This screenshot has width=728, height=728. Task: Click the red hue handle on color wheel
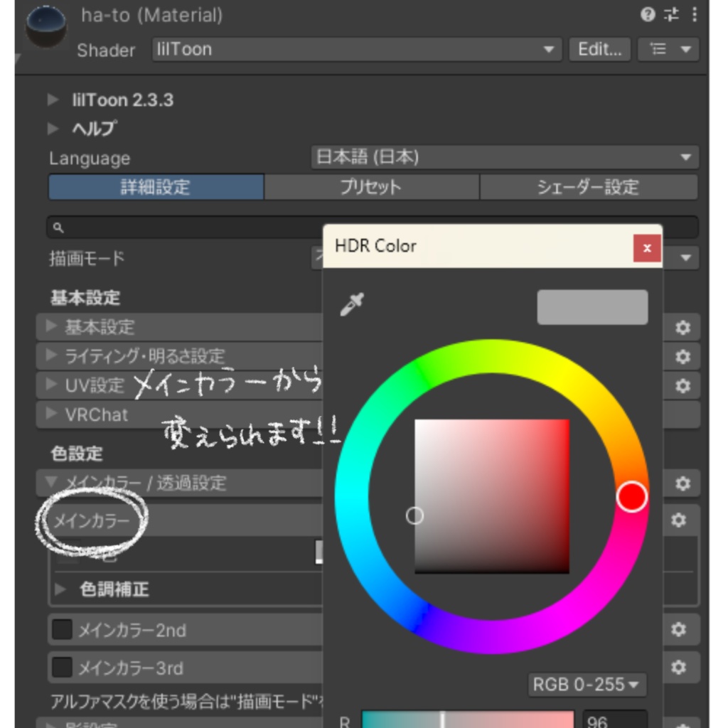[x=631, y=497]
